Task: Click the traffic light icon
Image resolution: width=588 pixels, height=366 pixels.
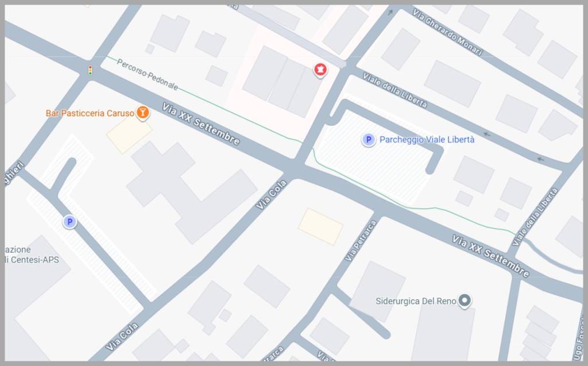Action: [x=90, y=70]
